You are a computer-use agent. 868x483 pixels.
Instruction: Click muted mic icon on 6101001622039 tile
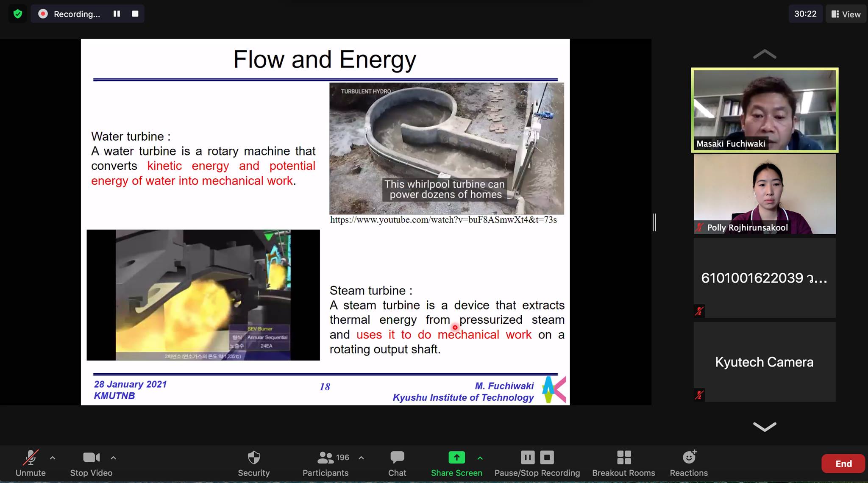point(699,311)
